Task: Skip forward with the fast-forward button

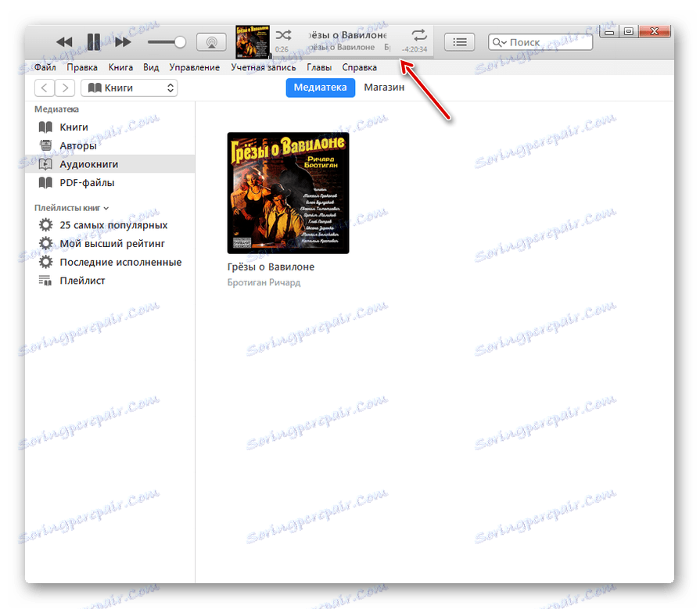Action: tap(123, 42)
